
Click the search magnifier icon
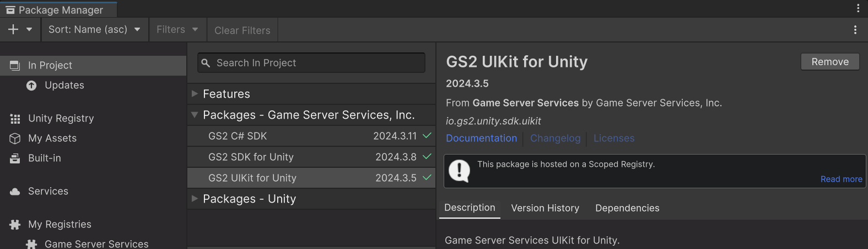point(206,63)
